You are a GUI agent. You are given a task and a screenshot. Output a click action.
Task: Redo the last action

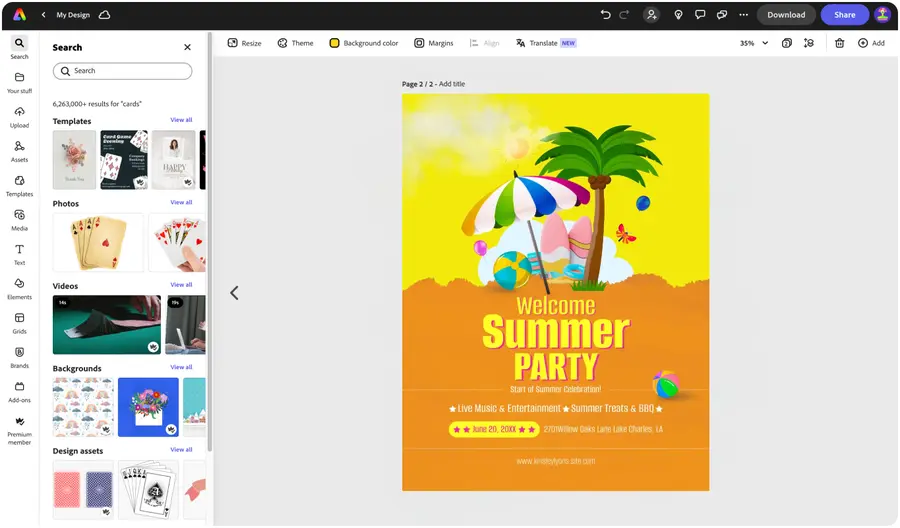(x=624, y=15)
